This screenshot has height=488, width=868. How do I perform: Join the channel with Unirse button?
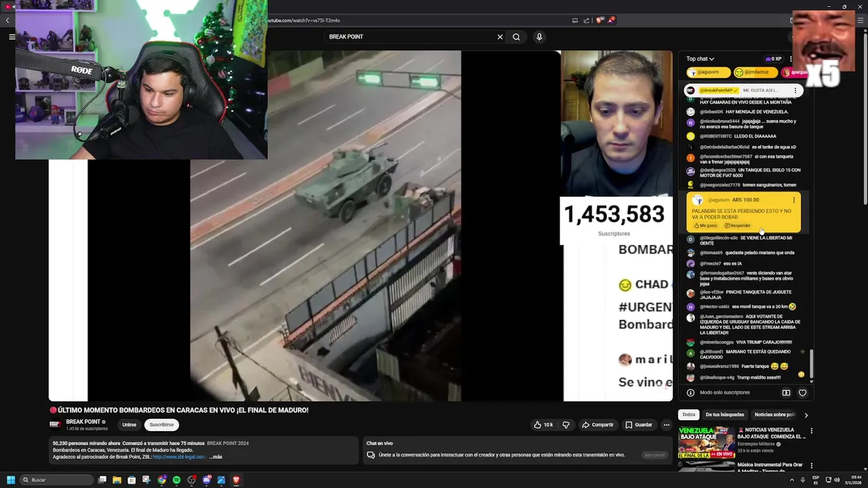[129, 425]
